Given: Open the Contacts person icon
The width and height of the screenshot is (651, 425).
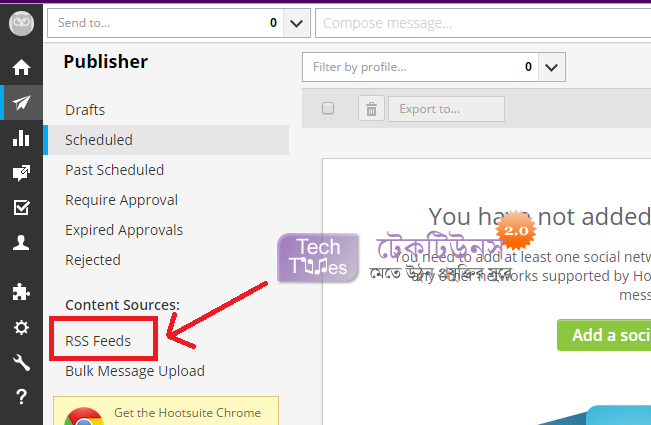Looking at the screenshot, I should (21, 242).
